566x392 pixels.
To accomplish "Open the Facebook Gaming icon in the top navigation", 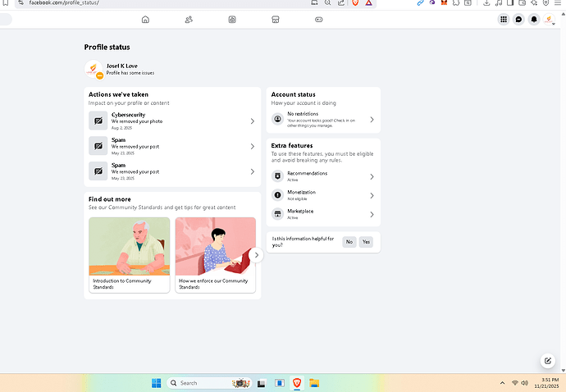I will pyautogui.click(x=319, y=19).
